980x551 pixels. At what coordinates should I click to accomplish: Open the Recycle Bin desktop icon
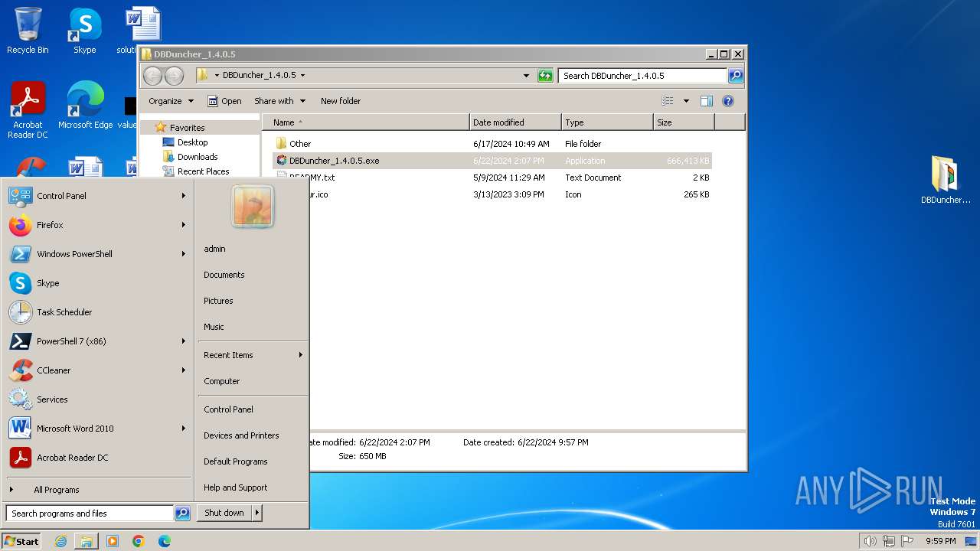tap(28, 31)
